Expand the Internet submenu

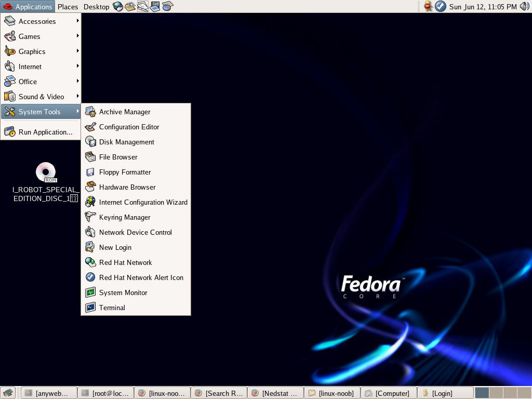(x=41, y=66)
